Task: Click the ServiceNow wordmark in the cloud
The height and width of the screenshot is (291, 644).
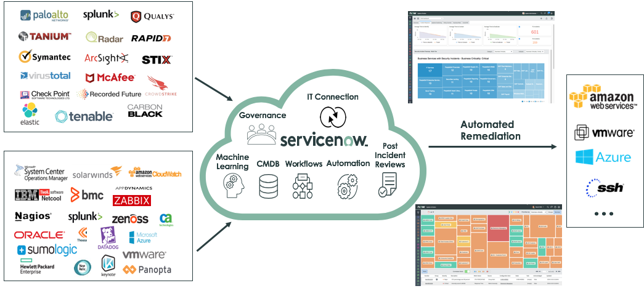Action: (x=324, y=140)
